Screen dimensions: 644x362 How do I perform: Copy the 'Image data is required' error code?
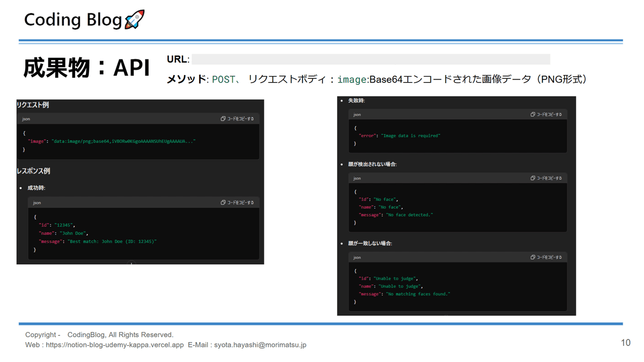point(546,114)
